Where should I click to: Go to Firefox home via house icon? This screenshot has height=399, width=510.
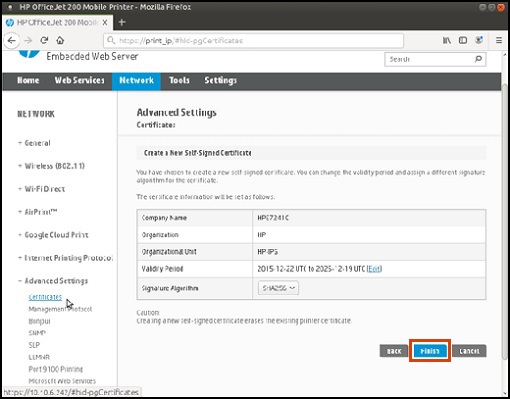[x=60, y=40]
